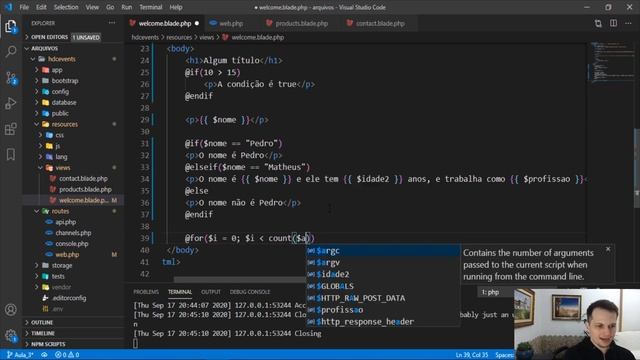Click the views breadcrumb segment
Viewport: 640px width, 360px height.
click(207, 37)
